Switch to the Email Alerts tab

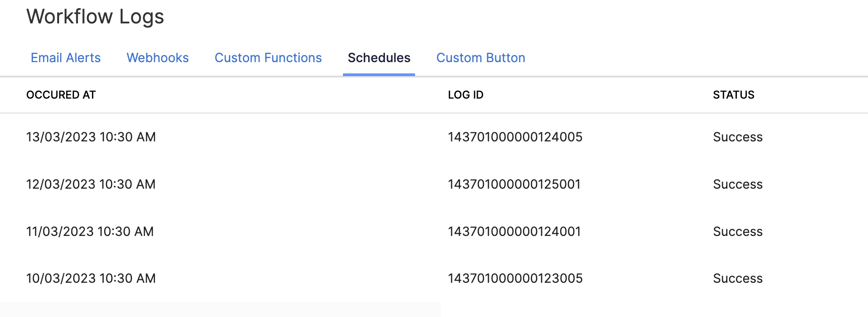point(65,58)
